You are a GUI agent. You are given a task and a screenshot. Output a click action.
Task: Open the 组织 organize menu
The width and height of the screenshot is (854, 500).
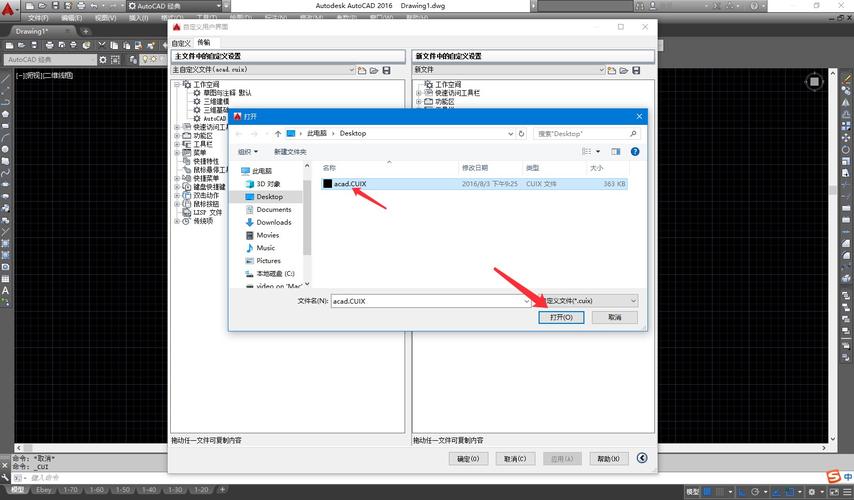(x=248, y=152)
